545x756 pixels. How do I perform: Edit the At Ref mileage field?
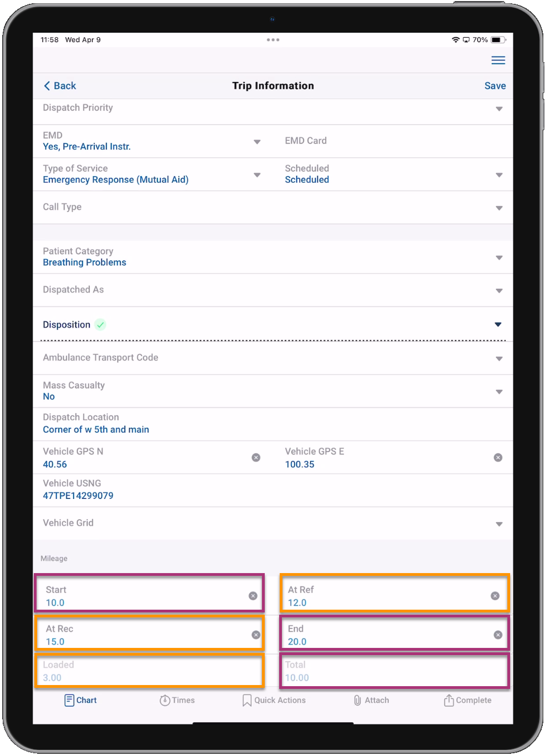coord(394,593)
